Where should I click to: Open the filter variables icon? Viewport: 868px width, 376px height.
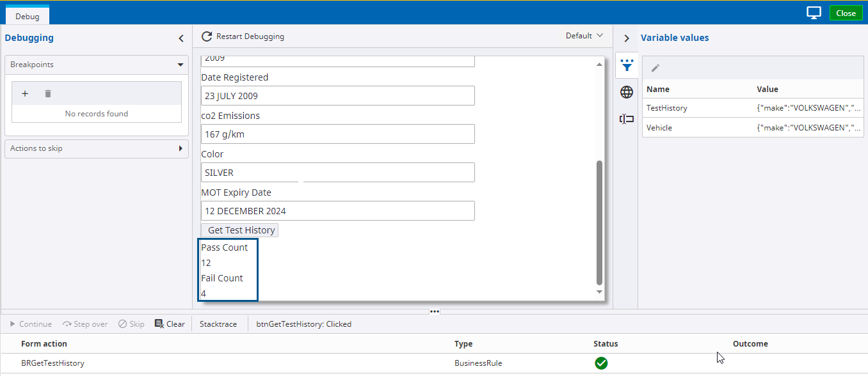pos(627,65)
